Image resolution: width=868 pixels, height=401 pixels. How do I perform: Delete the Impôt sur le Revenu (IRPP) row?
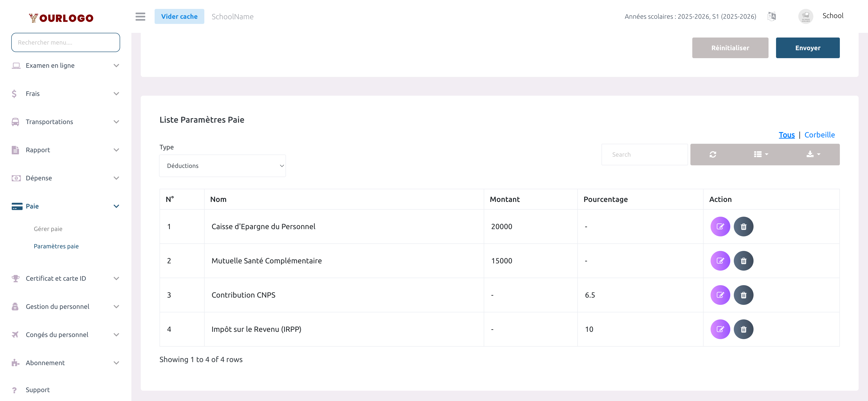[743, 329]
